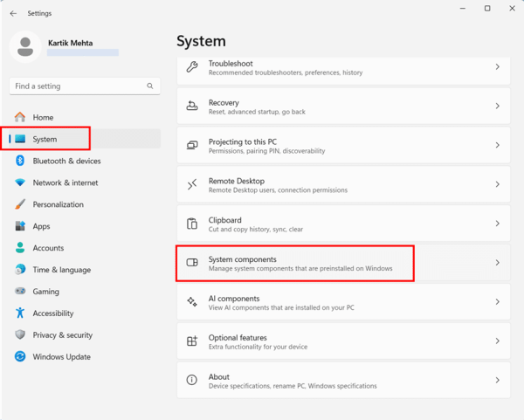The width and height of the screenshot is (524, 420).
Task: Click the About info icon
Action: 192,380
